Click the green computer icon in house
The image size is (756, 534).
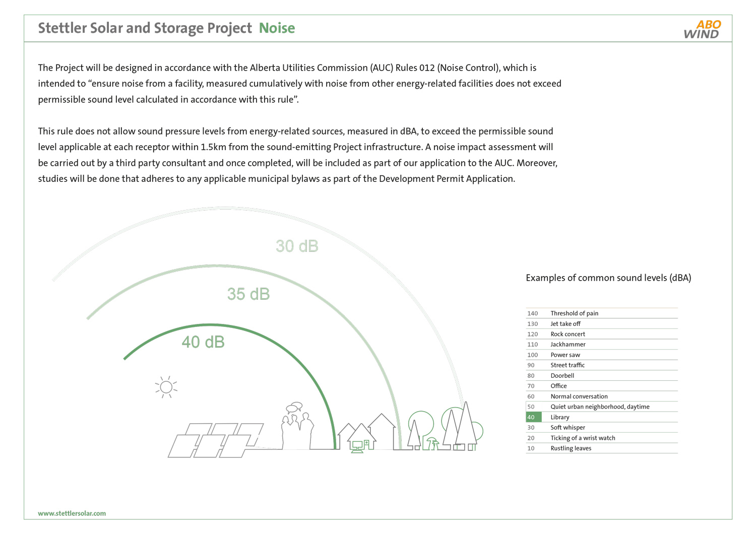(358, 445)
